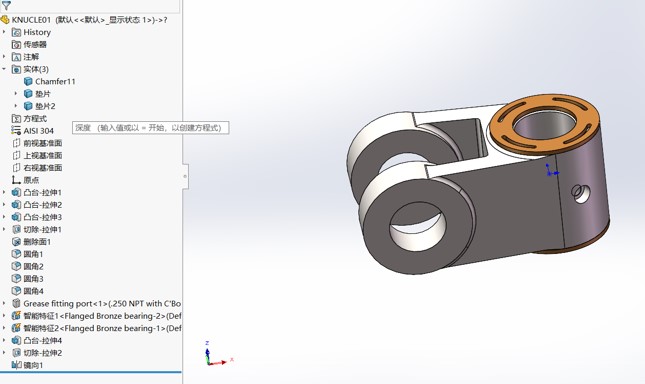Click the filter funnel icon

(6, 5)
